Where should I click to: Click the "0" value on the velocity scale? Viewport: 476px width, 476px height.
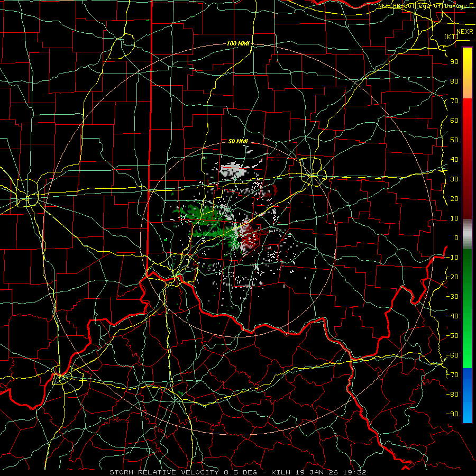click(x=456, y=238)
